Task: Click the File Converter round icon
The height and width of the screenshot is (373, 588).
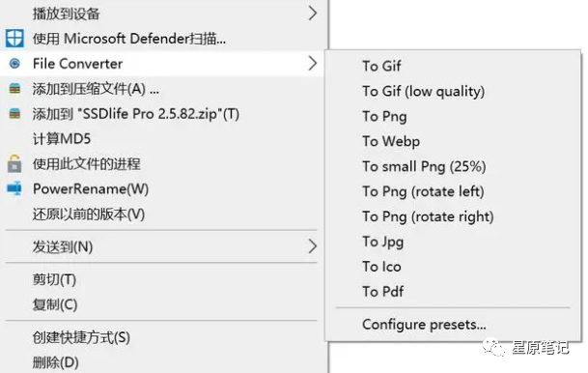Action: click(x=14, y=64)
